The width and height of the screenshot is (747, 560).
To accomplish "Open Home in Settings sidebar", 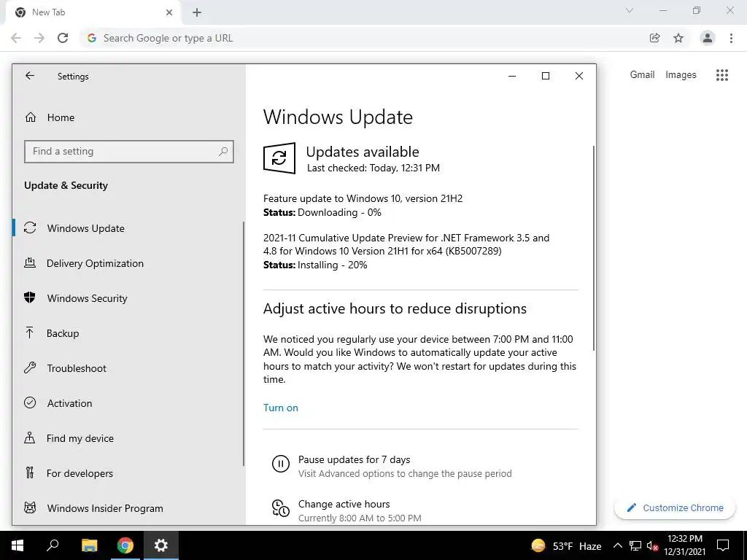I will coord(61,117).
